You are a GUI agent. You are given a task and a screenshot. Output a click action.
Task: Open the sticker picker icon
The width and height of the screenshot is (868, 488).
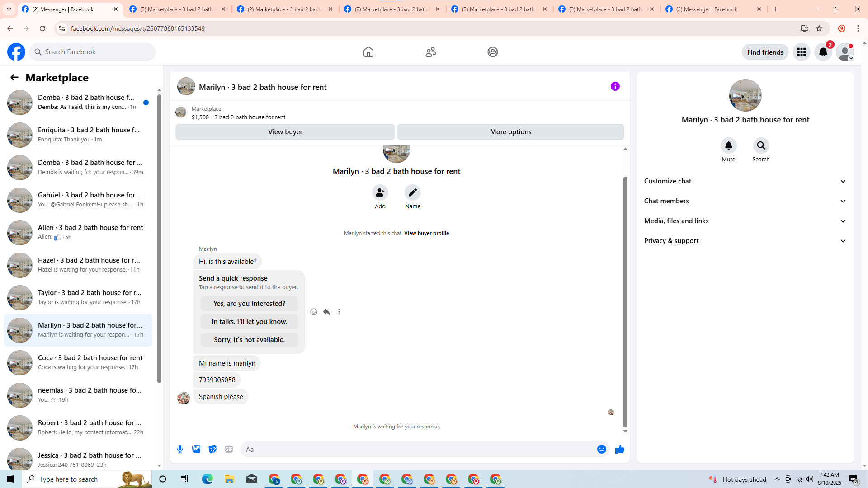point(212,449)
